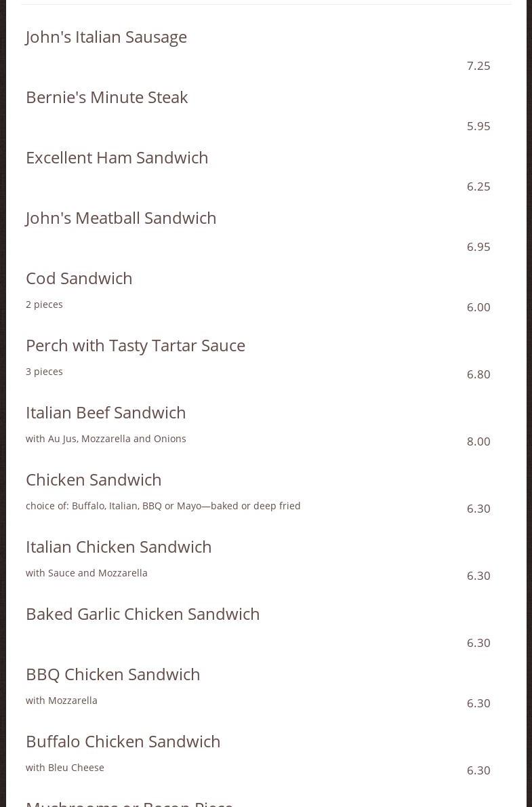
Task: Click the John's Italian Sausage menu item
Action: tap(106, 37)
